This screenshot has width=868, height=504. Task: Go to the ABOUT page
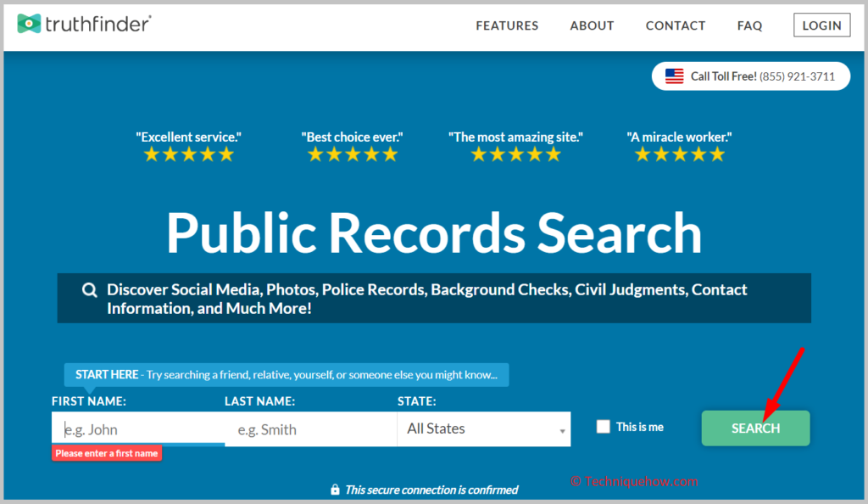pos(592,25)
